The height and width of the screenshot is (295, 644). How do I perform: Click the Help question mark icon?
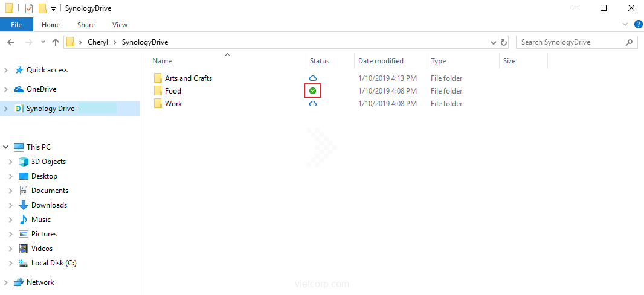(638, 25)
